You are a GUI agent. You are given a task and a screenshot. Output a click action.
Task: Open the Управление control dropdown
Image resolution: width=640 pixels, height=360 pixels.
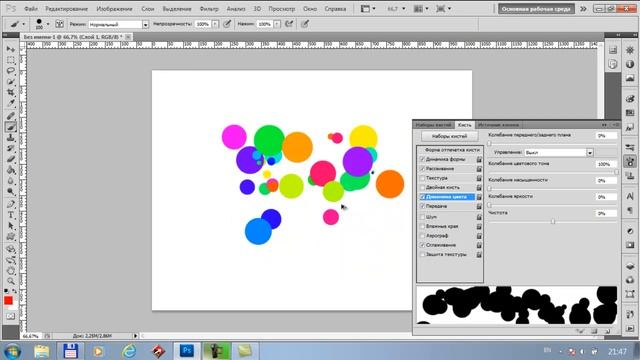pyautogui.click(x=590, y=153)
